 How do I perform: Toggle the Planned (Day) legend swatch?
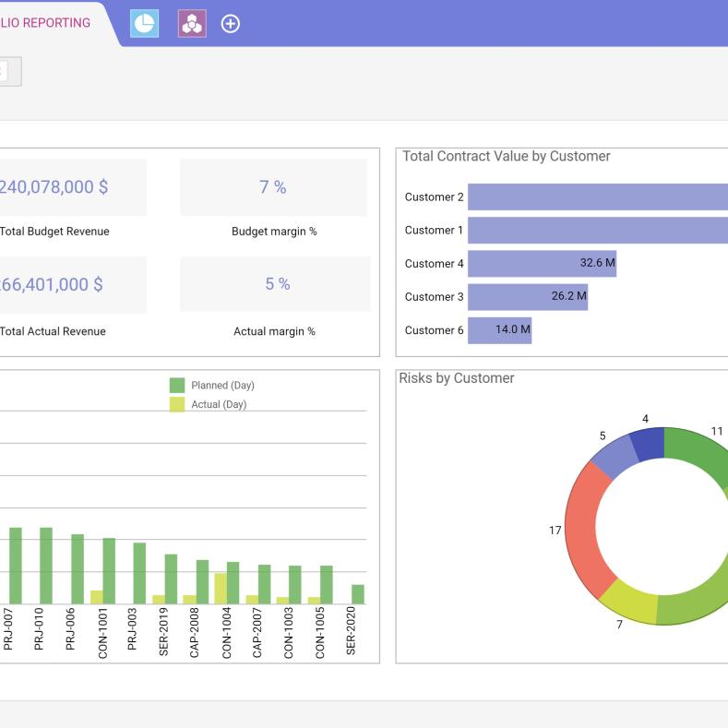pos(177,386)
